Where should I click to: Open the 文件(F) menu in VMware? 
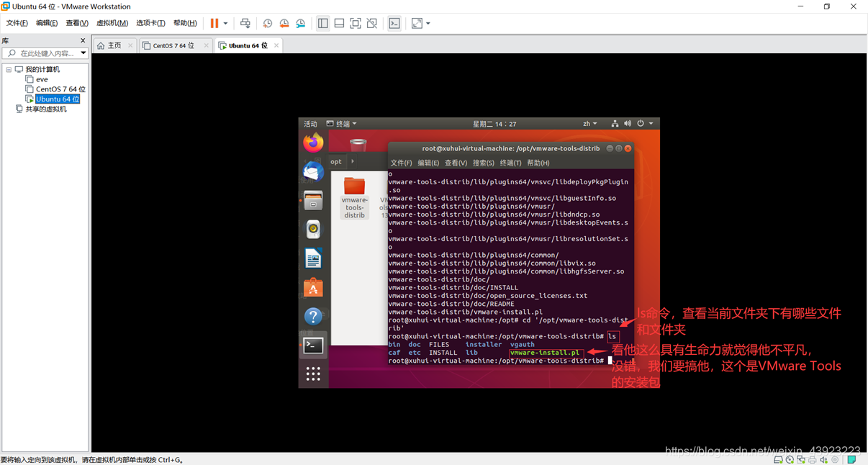pos(17,23)
